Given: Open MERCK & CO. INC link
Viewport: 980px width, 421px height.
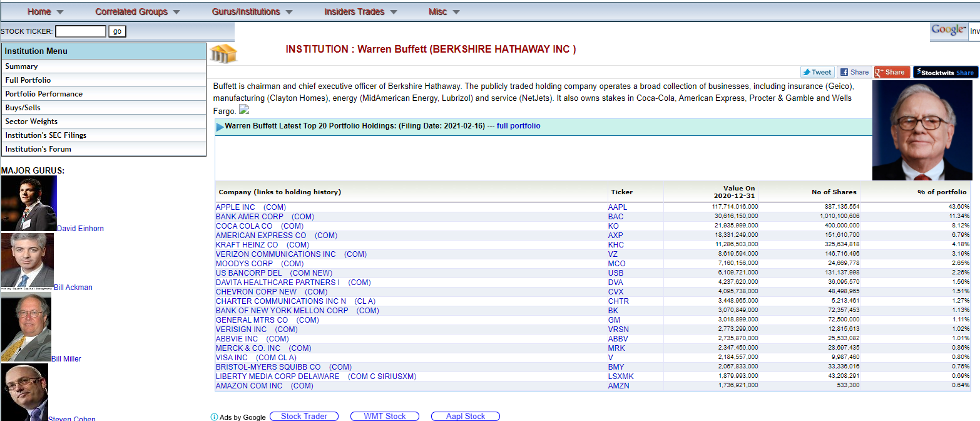Looking at the screenshot, I should coord(263,348).
